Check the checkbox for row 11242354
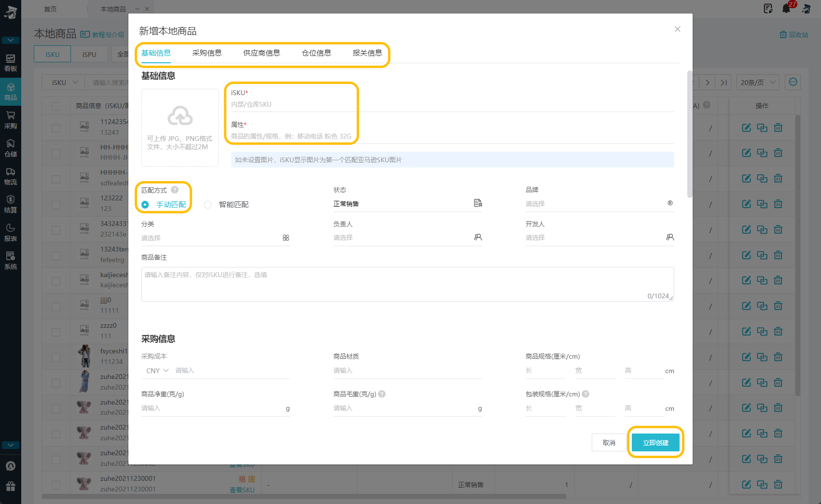Screen dimensions: 821x504 [x=56, y=128]
